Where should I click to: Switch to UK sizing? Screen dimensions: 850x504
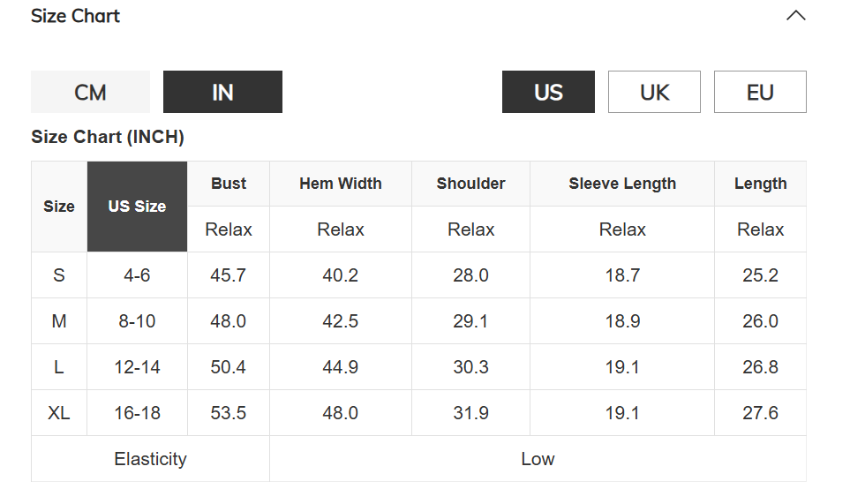pyautogui.click(x=654, y=92)
